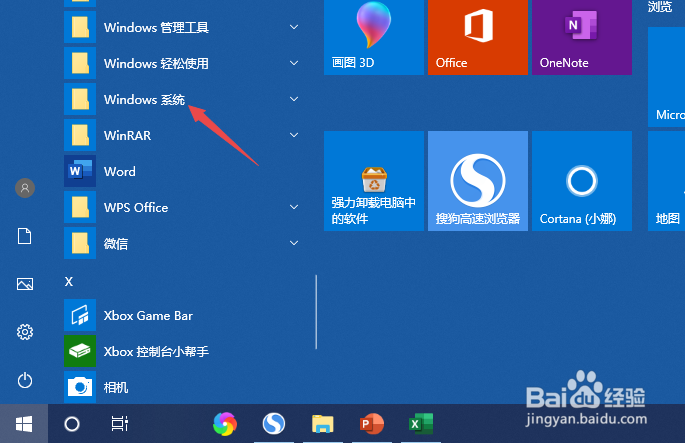Screen dimensions: 685x443
Task: Open PowerPoint on the taskbar
Action: click(x=371, y=424)
